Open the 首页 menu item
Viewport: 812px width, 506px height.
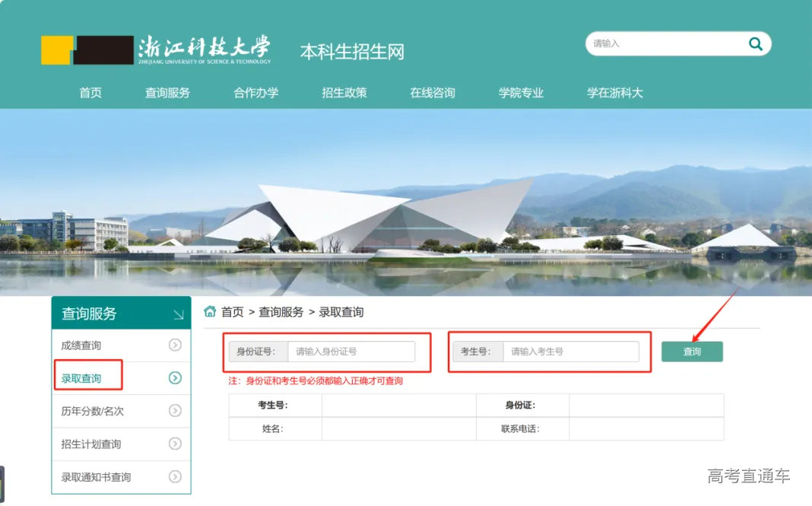(x=90, y=93)
